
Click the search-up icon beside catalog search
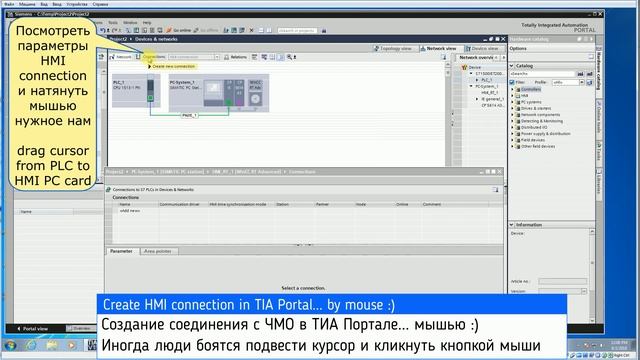click(x=589, y=74)
